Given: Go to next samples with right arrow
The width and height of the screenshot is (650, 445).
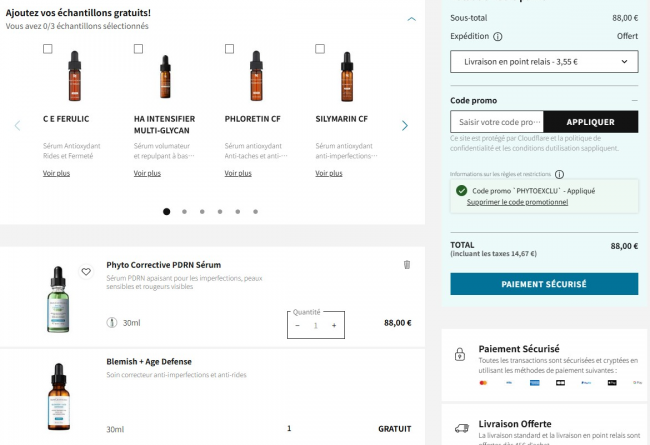Looking at the screenshot, I should (405, 126).
